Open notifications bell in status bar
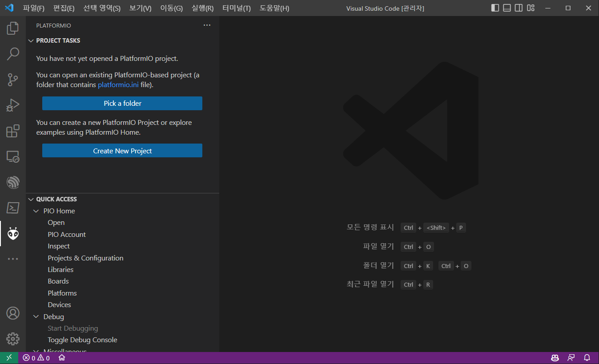Image resolution: width=599 pixels, height=364 pixels. tap(587, 358)
